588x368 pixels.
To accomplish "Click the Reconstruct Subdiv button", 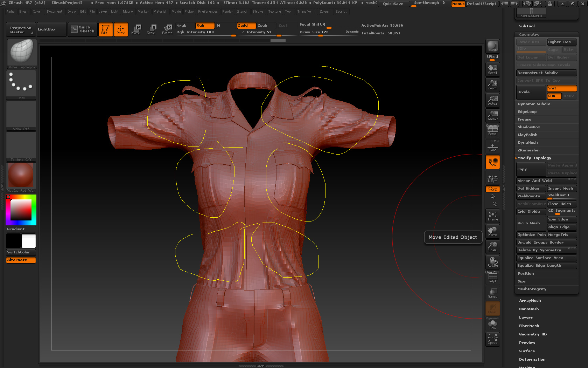I will pyautogui.click(x=547, y=73).
